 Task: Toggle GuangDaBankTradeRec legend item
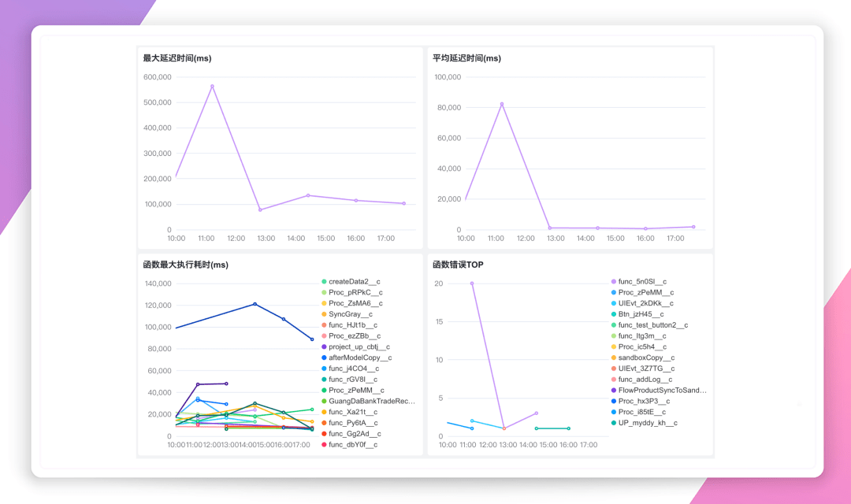coord(371,401)
